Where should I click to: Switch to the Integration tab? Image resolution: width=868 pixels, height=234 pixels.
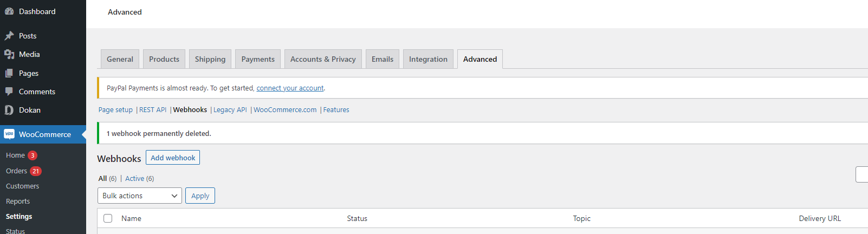pyautogui.click(x=428, y=59)
